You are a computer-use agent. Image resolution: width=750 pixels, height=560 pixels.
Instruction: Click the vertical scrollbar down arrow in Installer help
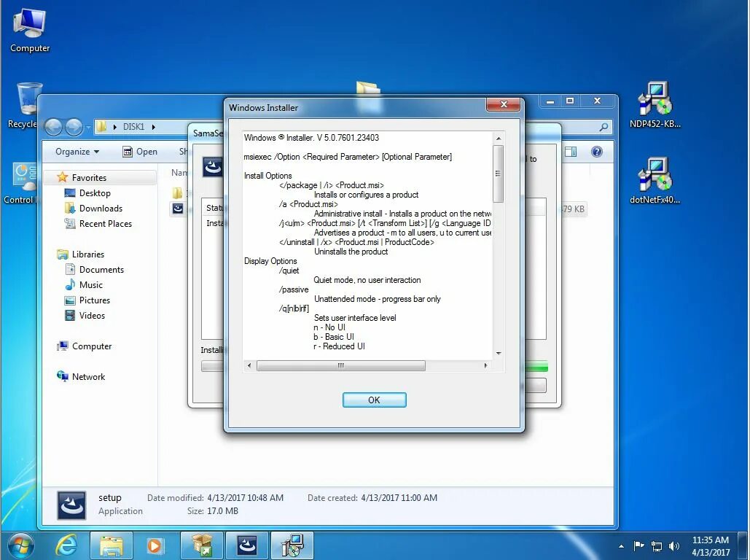click(498, 353)
